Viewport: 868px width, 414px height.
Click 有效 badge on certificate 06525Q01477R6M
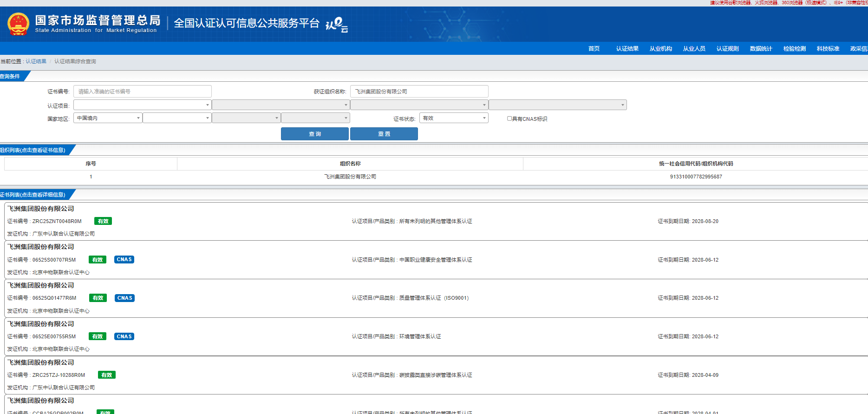[x=98, y=298]
